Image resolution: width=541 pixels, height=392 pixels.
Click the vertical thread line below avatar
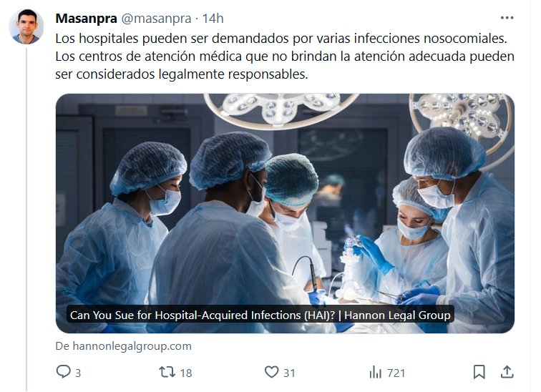tap(26, 220)
